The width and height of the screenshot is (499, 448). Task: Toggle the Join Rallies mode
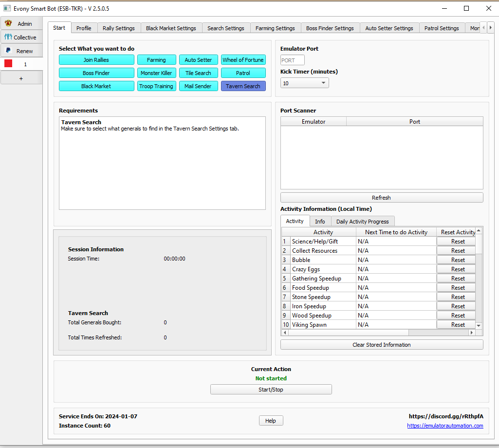click(x=96, y=60)
